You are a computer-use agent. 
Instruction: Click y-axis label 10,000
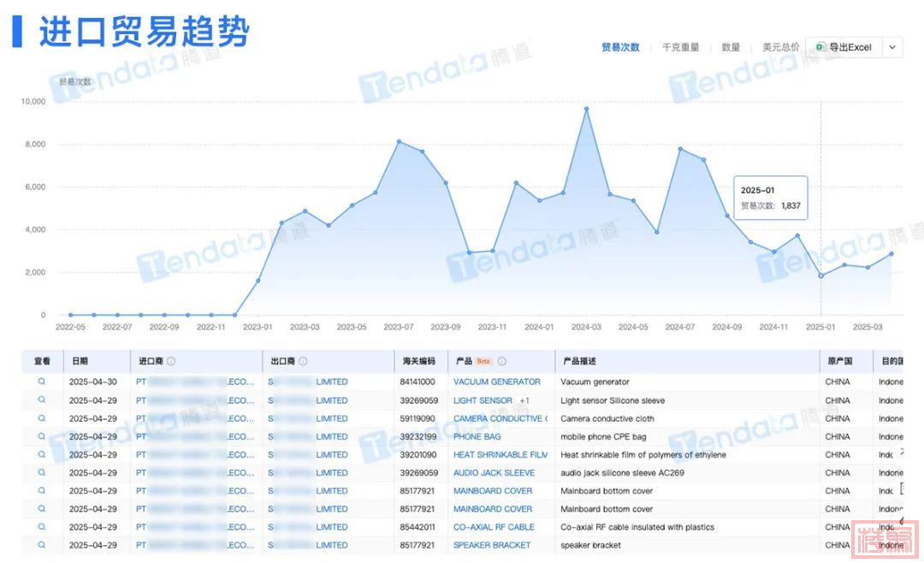click(33, 102)
